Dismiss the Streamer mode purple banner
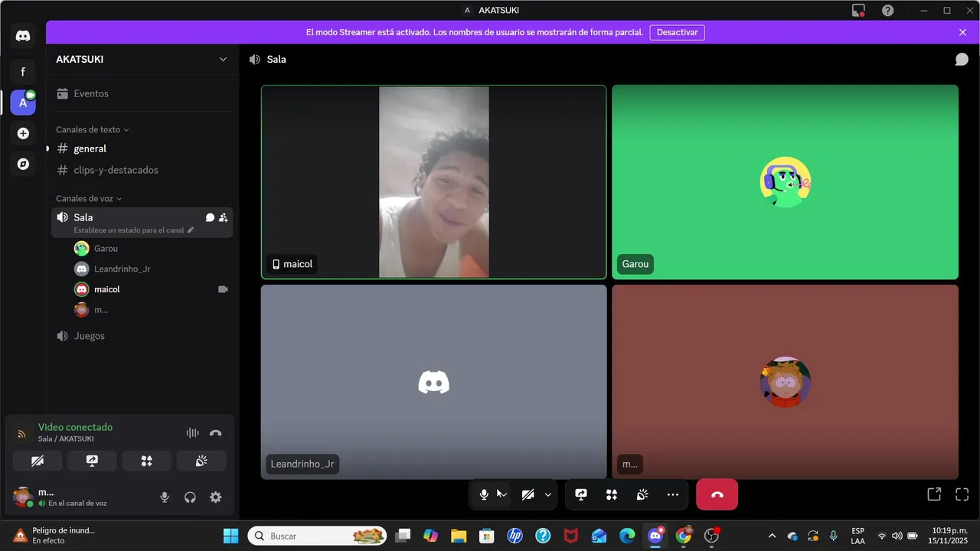Viewport: 980px width, 551px height. 962,32
